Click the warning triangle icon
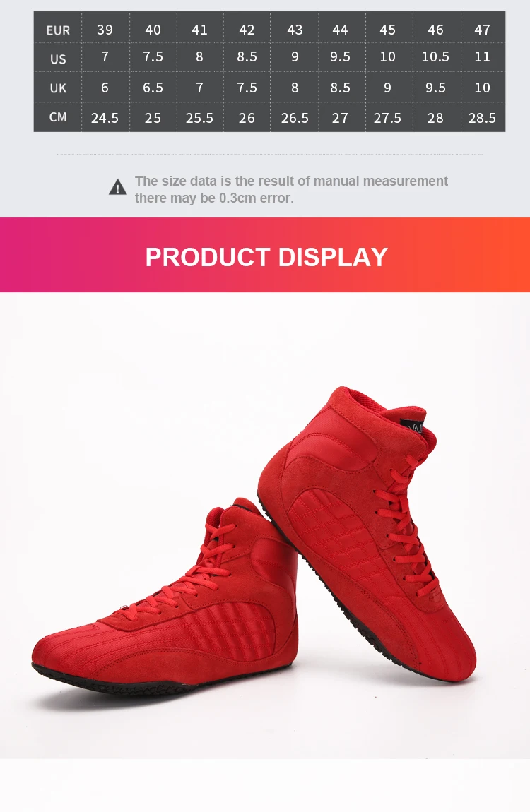This screenshot has height=812, width=530. (x=118, y=187)
